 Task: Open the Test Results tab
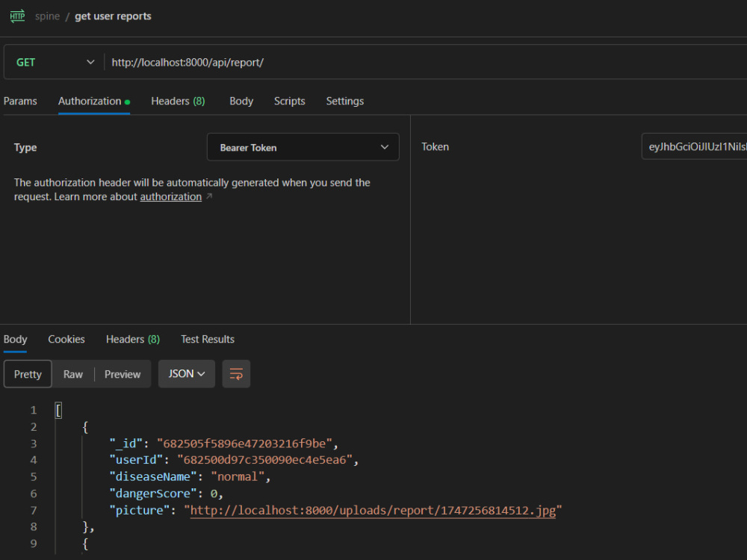coord(207,339)
